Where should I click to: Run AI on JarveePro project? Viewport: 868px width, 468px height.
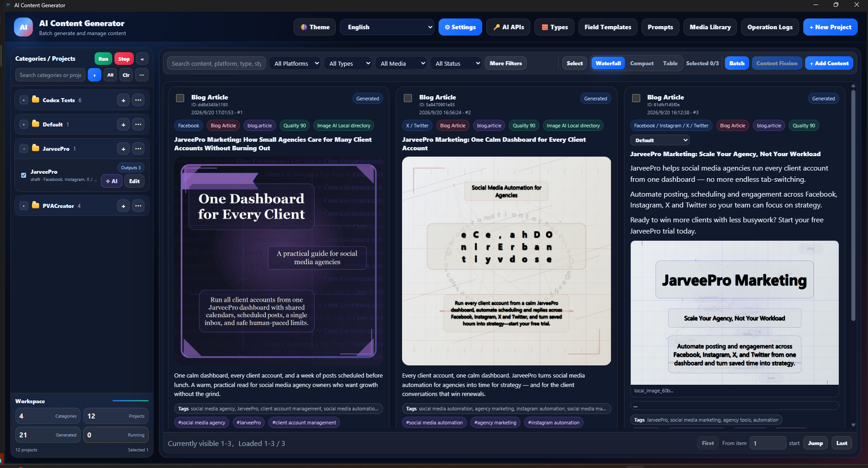click(x=112, y=181)
